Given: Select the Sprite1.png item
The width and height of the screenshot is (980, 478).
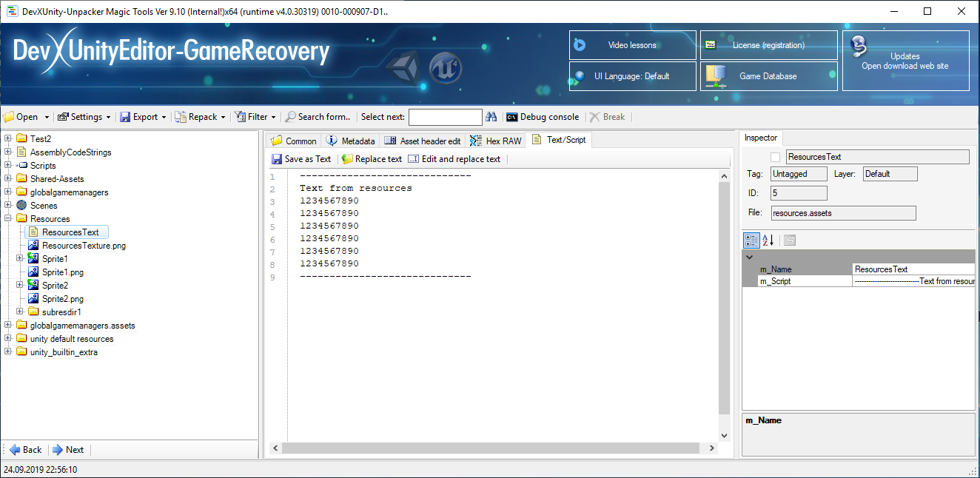Looking at the screenshot, I should (x=63, y=272).
